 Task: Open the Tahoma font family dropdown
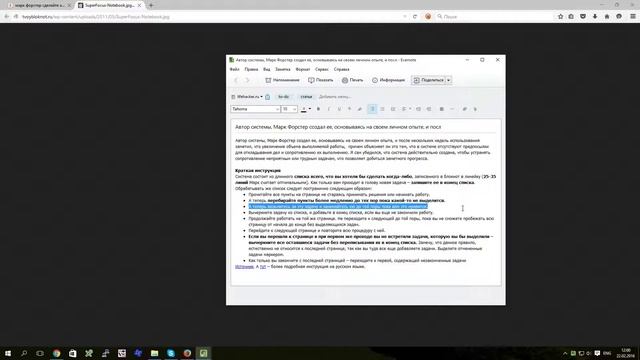coord(256,109)
